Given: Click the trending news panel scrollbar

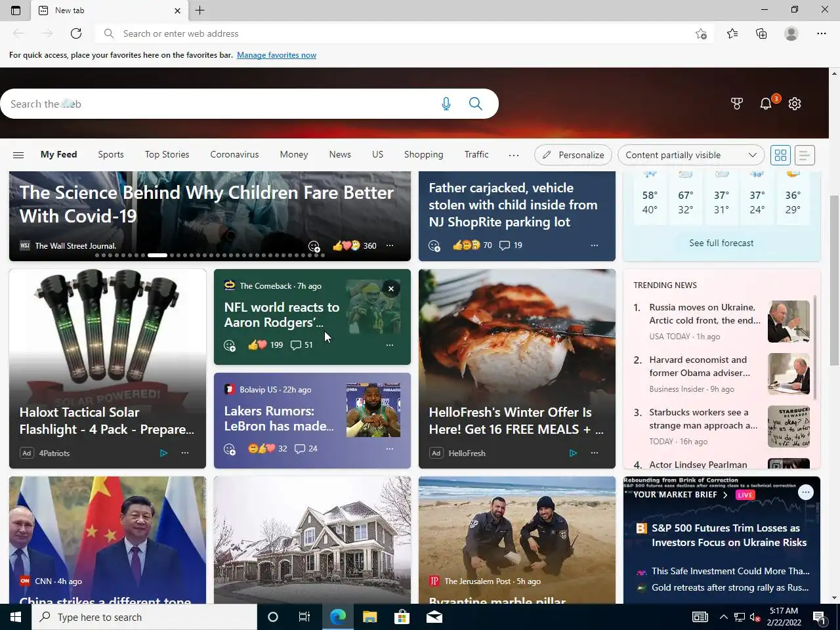Looking at the screenshot, I should coord(816,346).
